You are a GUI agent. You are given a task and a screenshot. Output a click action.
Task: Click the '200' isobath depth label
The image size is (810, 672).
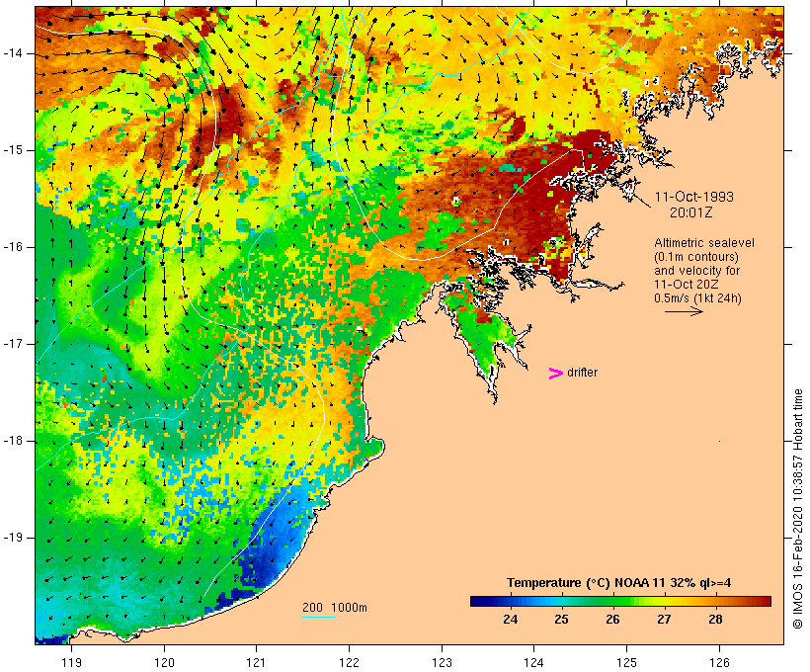click(x=312, y=608)
